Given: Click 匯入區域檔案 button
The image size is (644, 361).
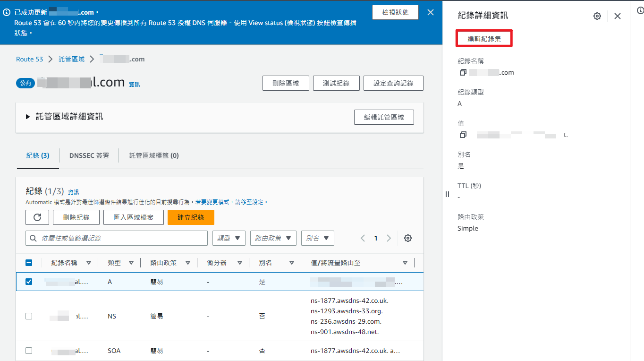Looking at the screenshot, I should (x=134, y=217).
